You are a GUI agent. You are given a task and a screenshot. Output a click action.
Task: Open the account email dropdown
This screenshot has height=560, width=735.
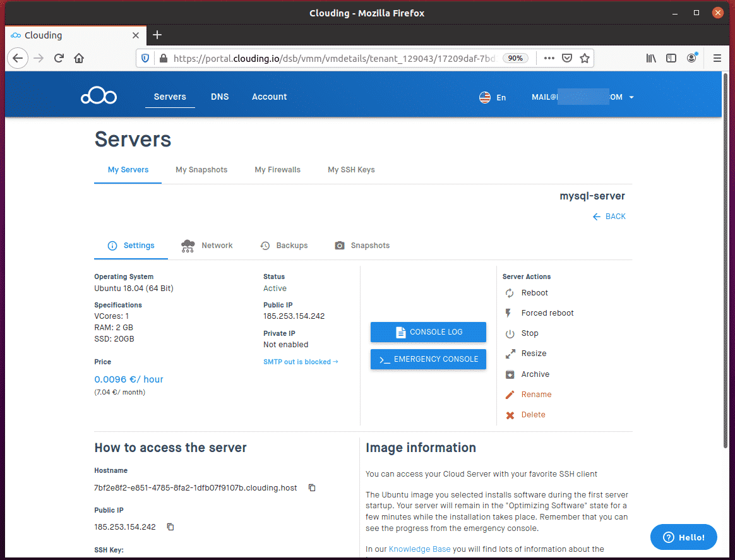tap(583, 97)
